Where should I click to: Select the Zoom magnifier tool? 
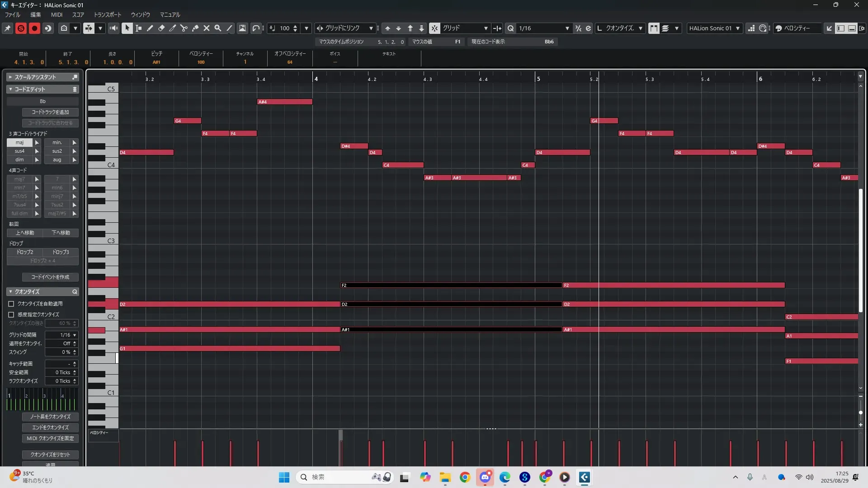(218, 28)
